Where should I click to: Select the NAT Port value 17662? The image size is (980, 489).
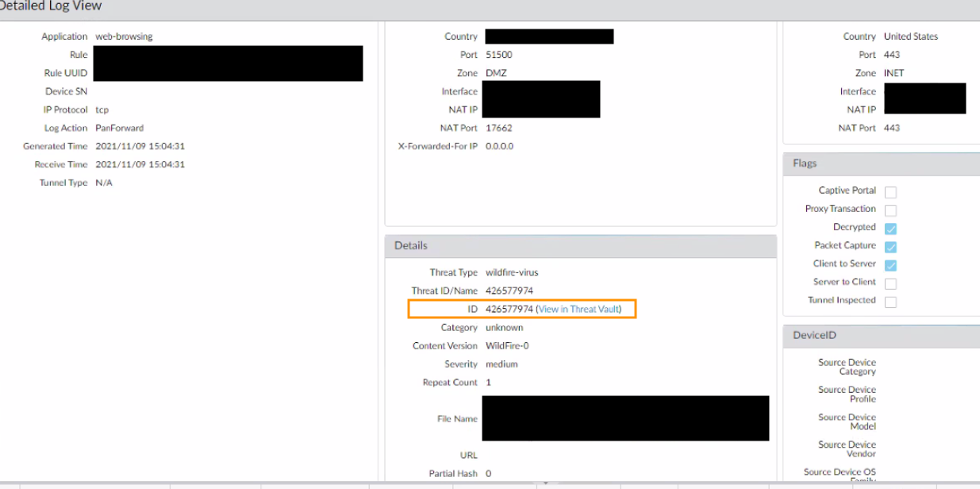(x=498, y=128)
